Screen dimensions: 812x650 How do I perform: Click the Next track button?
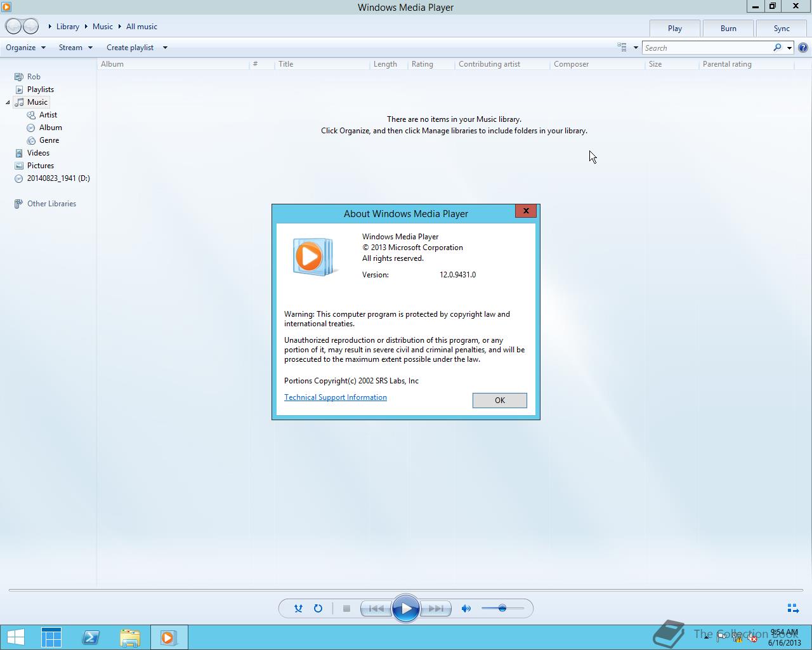point(436,608)
